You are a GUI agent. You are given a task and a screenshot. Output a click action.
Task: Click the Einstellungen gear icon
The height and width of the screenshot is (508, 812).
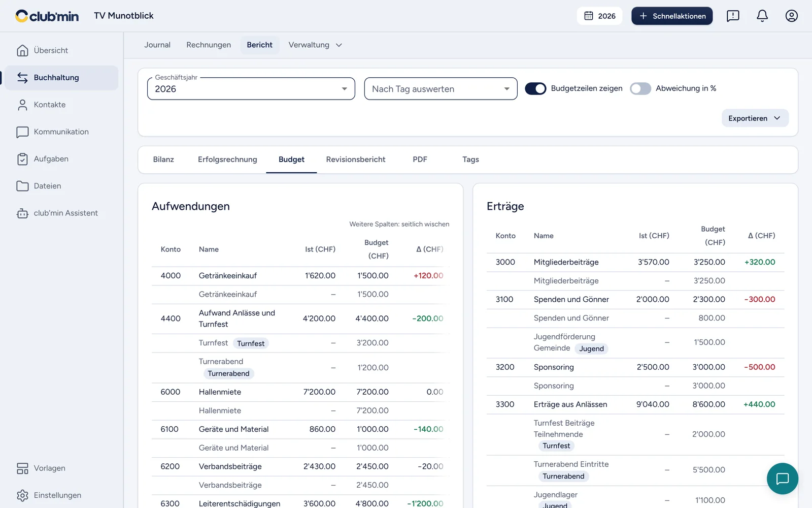tap(22, 495)
